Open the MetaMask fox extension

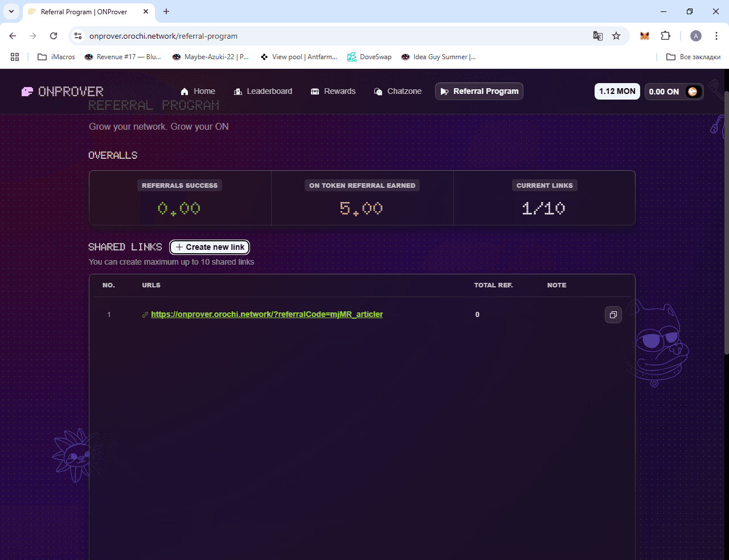click(x=645, y=36)
